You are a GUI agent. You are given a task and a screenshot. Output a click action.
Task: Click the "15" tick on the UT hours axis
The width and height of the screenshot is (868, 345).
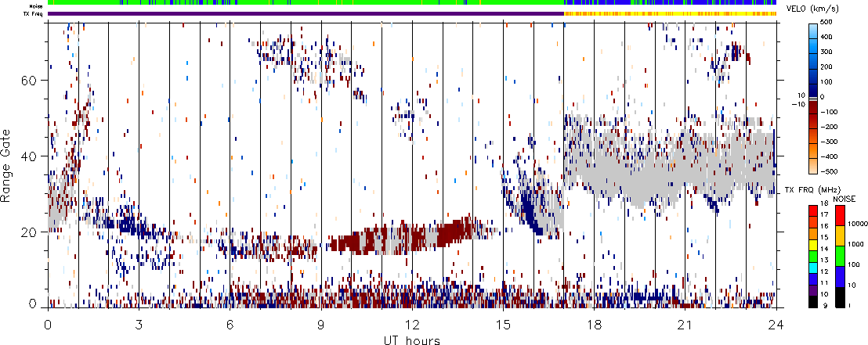pos(503,325)
